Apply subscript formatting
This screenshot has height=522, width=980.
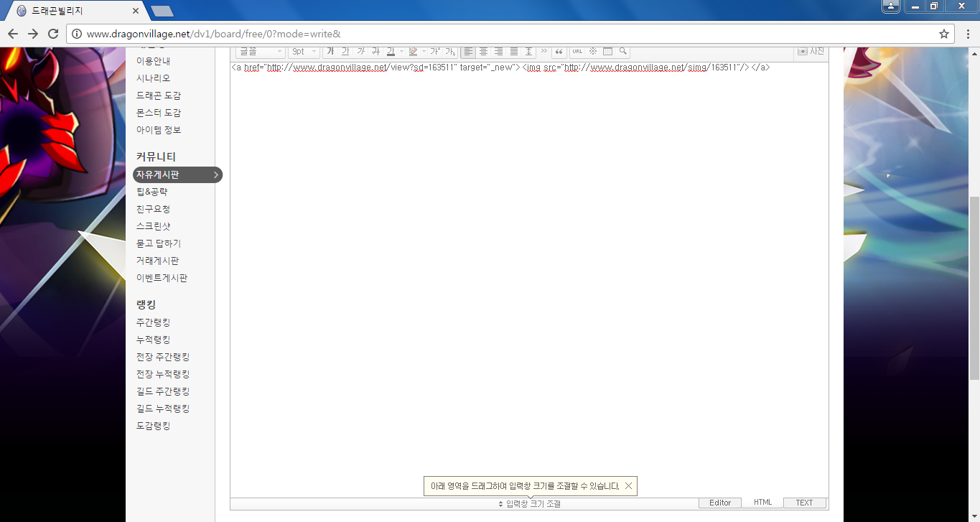[450, 51]
